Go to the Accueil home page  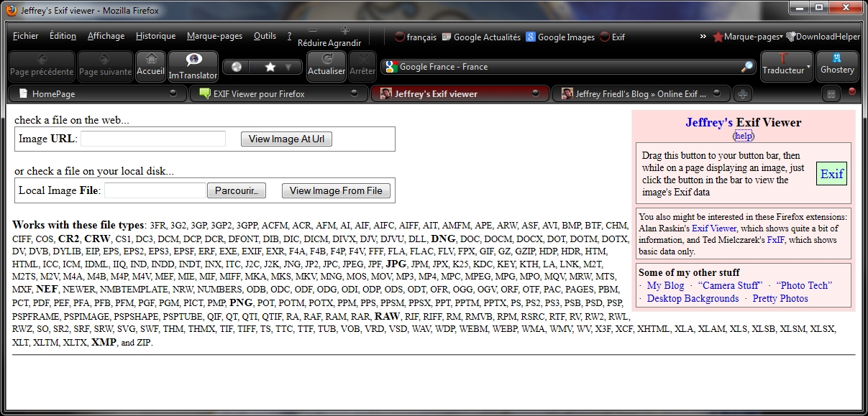tap(151, 66)
